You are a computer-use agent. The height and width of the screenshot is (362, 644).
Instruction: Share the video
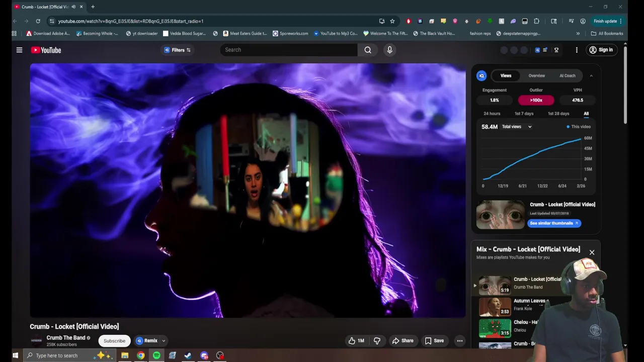[403, 341]
